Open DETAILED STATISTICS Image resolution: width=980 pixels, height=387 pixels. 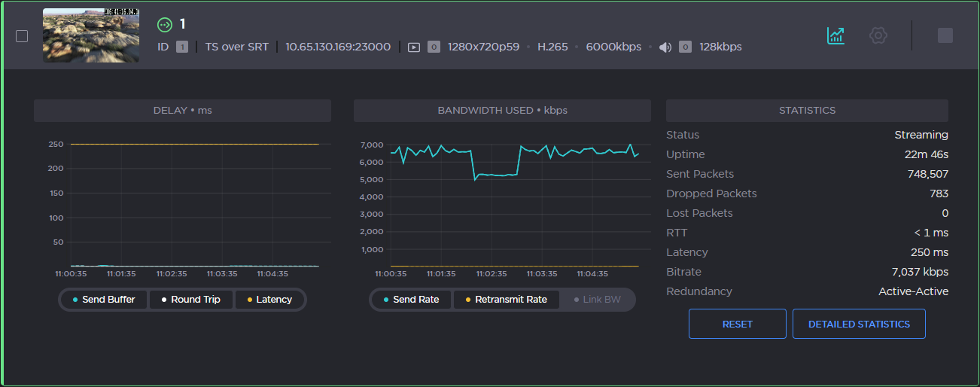859,324
